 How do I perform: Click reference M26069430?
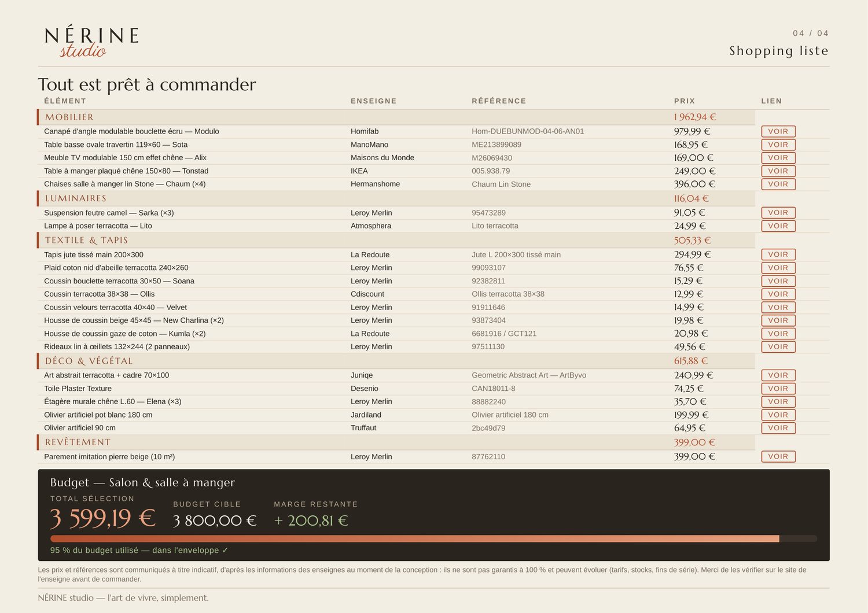[492, 158]
